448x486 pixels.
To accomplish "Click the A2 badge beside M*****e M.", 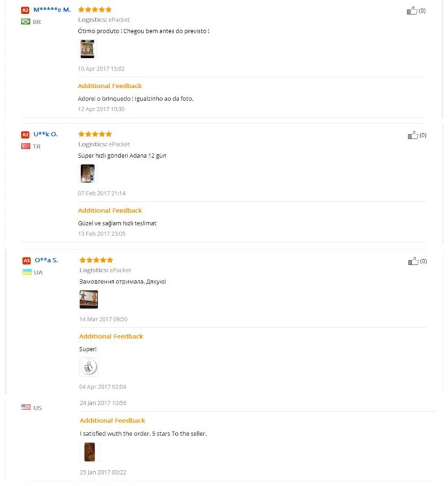I will point(25,10).
